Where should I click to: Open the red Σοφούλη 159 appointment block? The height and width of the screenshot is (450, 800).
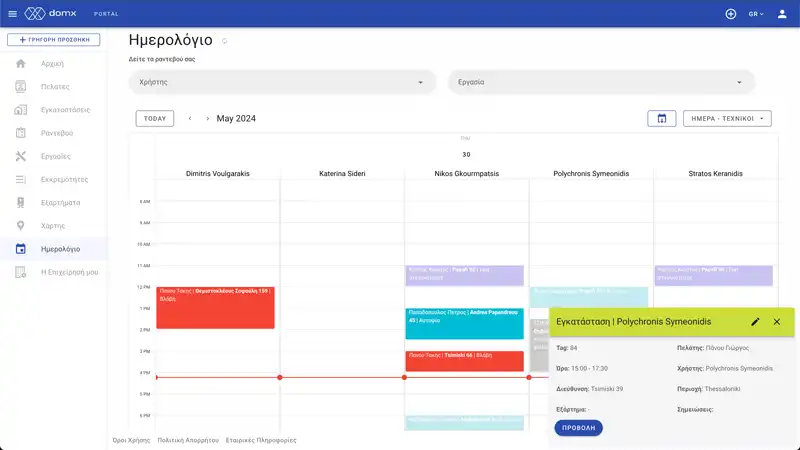coord(215,307)
